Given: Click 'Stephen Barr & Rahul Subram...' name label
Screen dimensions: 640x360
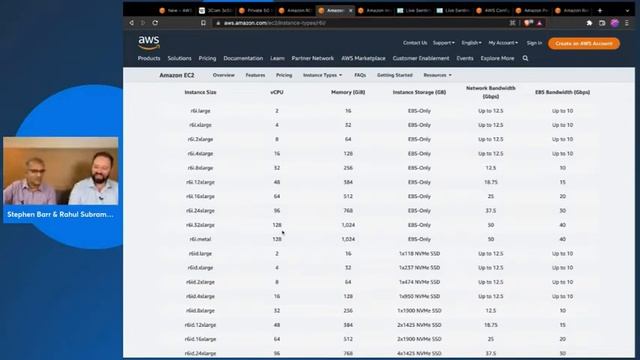Looking at the screenshot, I should pyautogui.click(x=60, y=214).
